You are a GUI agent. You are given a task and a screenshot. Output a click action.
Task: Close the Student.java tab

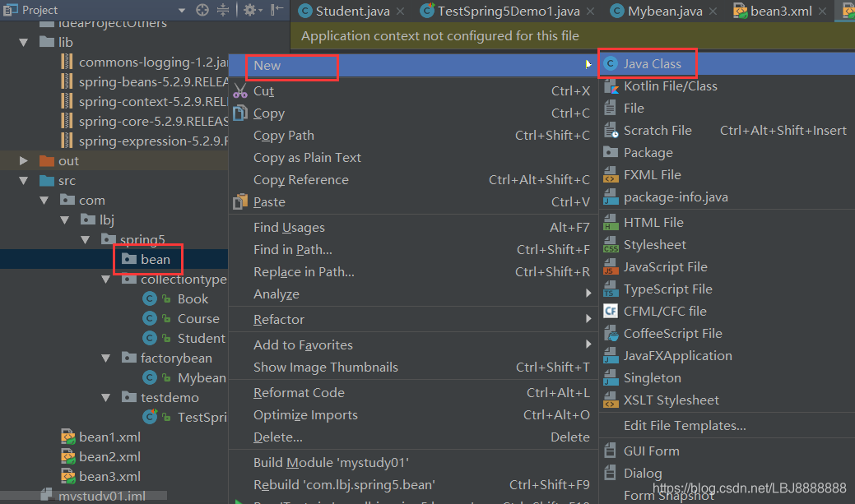click(x=400, y=12)
